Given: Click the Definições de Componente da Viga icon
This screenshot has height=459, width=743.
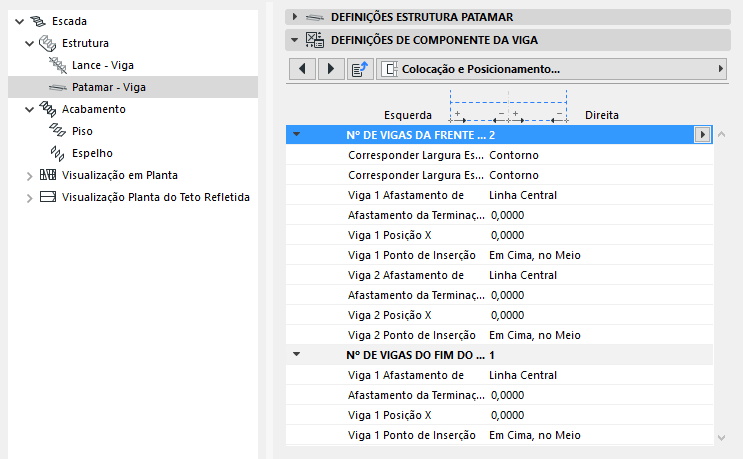Looking at the screenshot, I should click(x=315, y=40).
